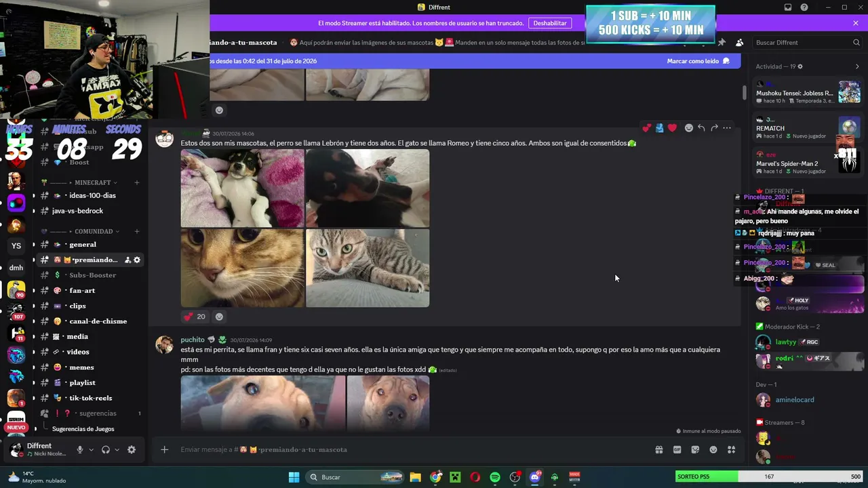Open the YS server
This screenshot has height=488, width=868.
coord(16,245)
